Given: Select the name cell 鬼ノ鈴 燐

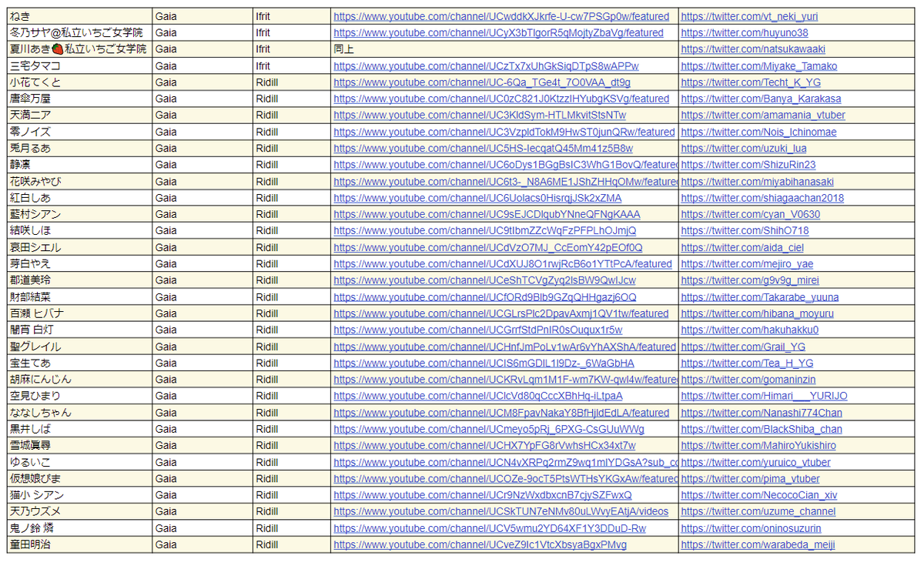Looking at the screenshot, I should click(x=79, y=529).
